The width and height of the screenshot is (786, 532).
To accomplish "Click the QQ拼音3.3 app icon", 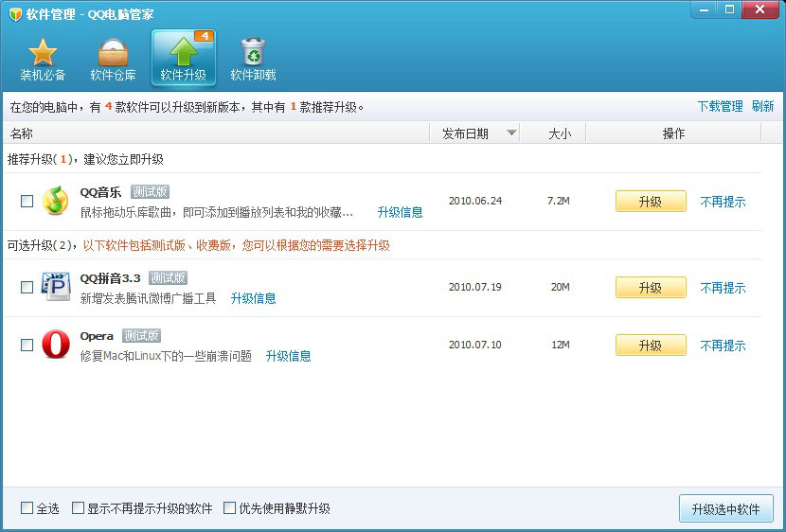I will pos(55,287).
